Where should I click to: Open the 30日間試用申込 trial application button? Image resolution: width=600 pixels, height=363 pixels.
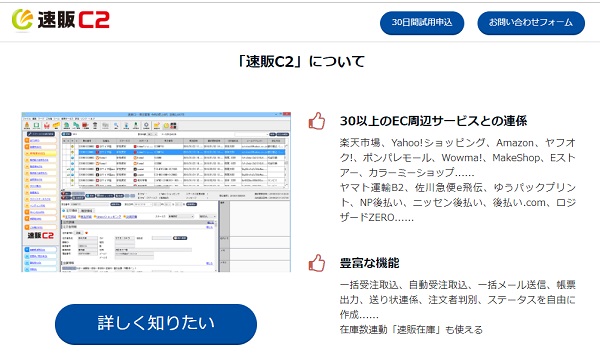422,23
